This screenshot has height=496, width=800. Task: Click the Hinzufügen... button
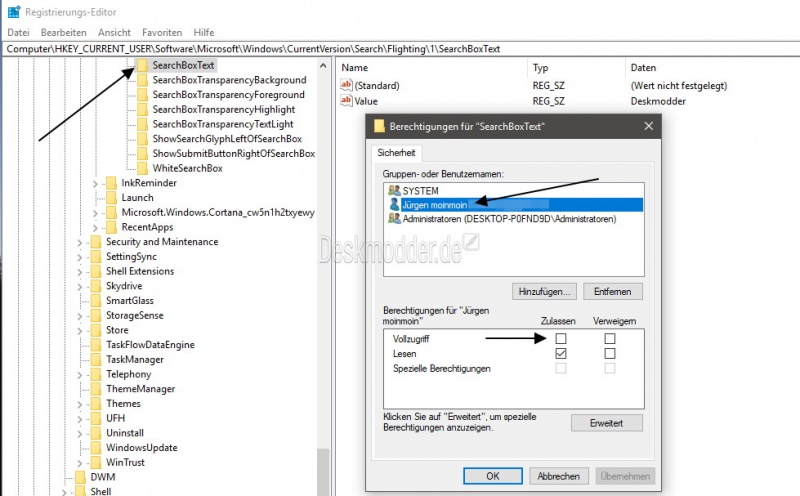click(x=544, y=291)
